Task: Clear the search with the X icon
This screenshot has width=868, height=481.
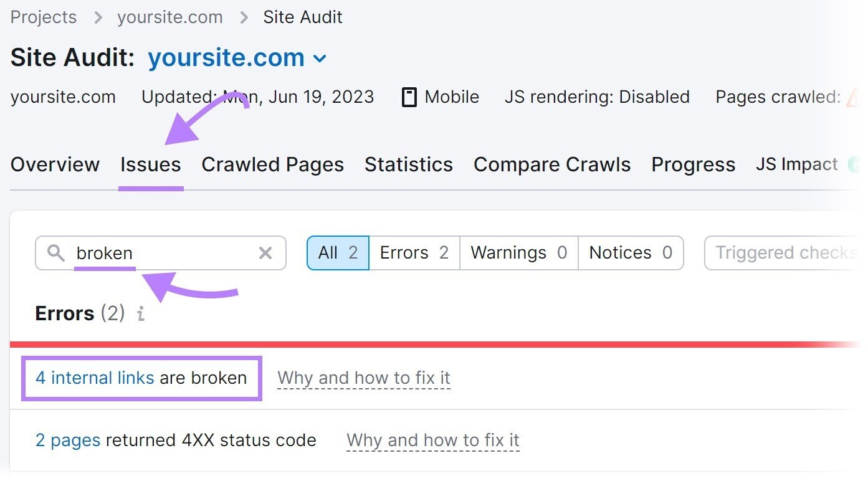Action: click(x=265, y=253)
